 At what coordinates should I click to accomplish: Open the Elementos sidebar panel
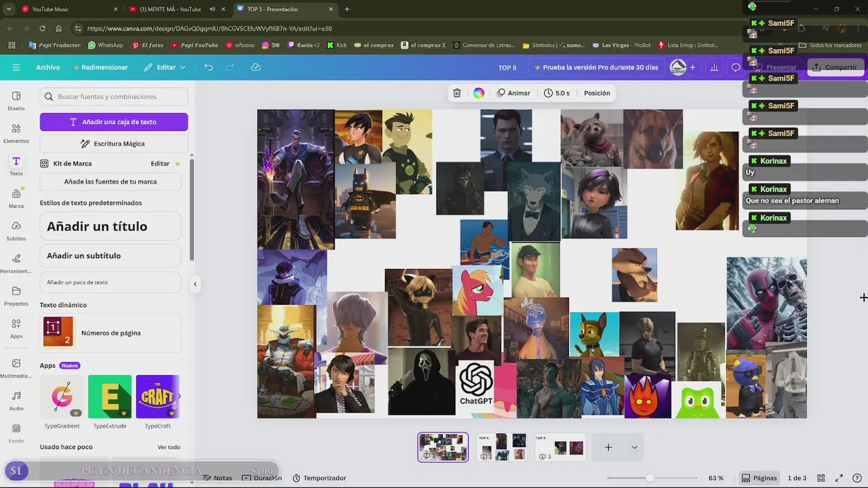click(16, 133)
